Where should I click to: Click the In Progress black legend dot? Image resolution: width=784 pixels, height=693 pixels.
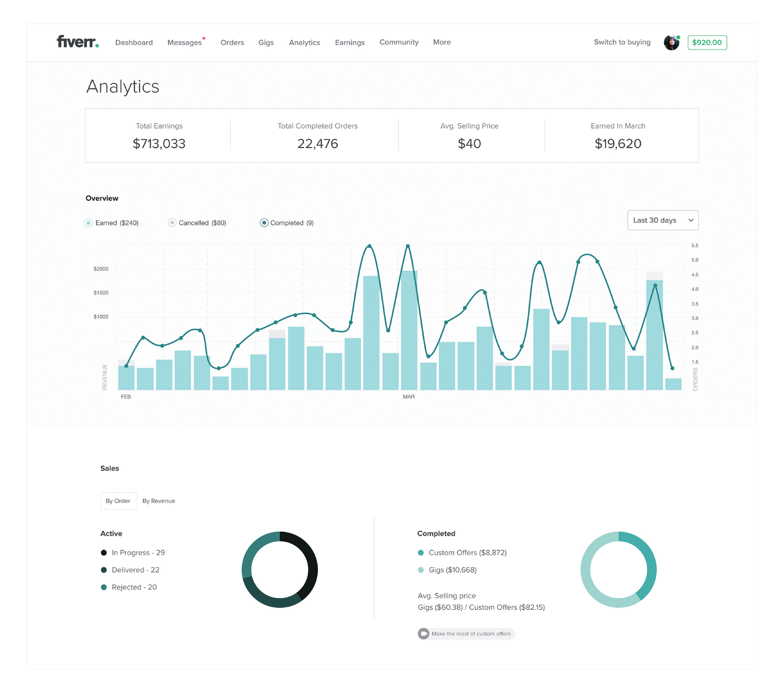point(104,553)
